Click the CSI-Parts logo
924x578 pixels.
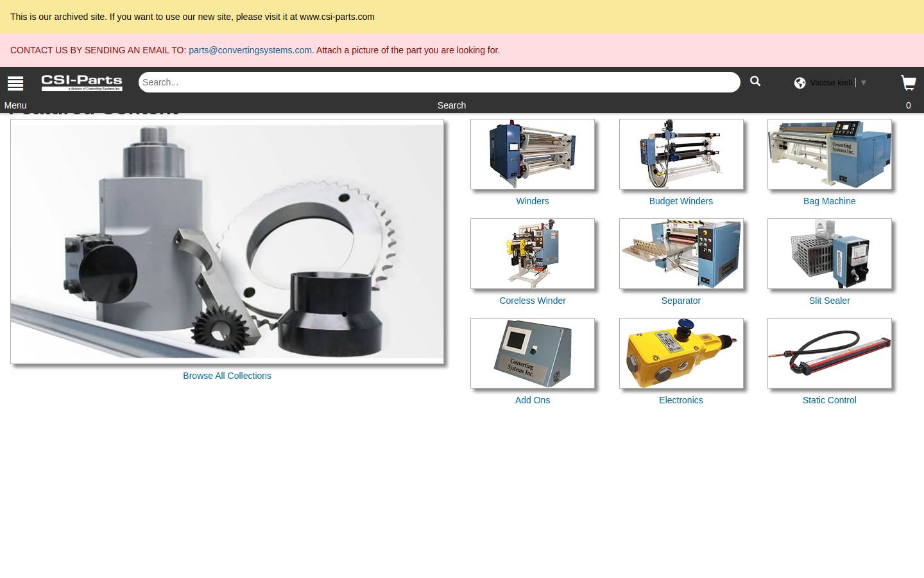coord(82,83)
